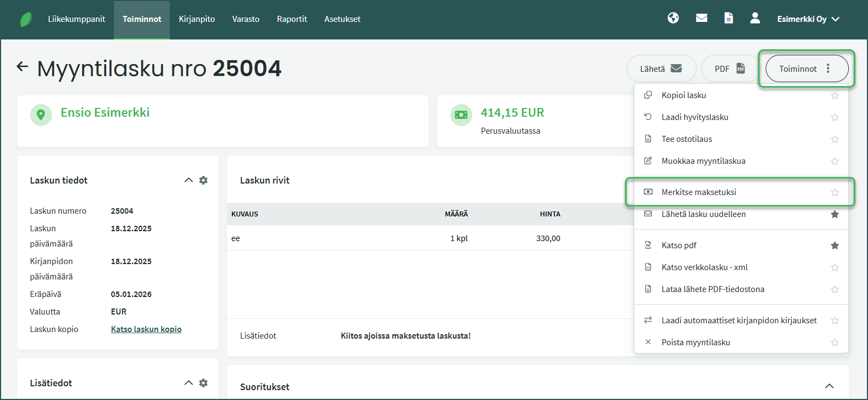Open the Esimerkki Oy company dropdown
The image size is (868, 400).
pyautogui.click(x=808, y=19)
